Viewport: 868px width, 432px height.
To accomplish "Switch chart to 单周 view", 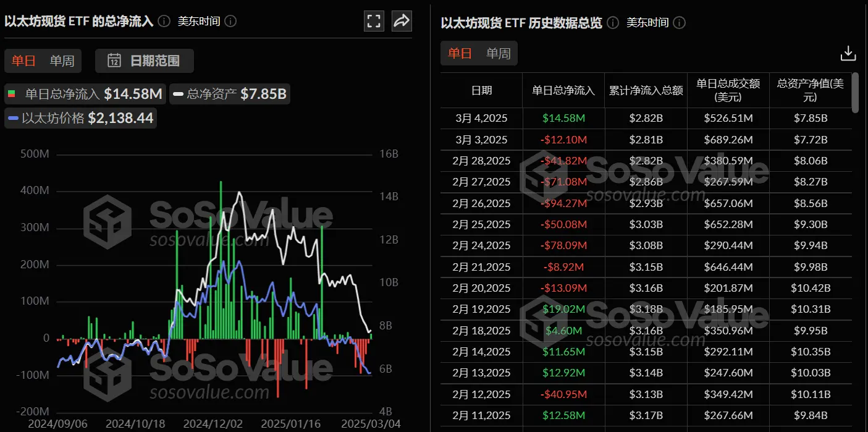I will click(x=63, y=61).
